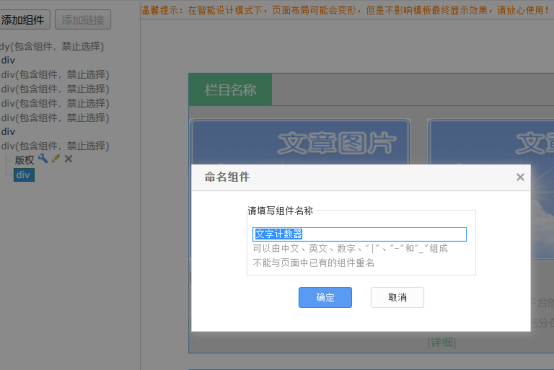Screen dimensions: 554x370
Task: Click the 文章图片 placeholder image
Action: pyautogui.click(x=300, y=142)
